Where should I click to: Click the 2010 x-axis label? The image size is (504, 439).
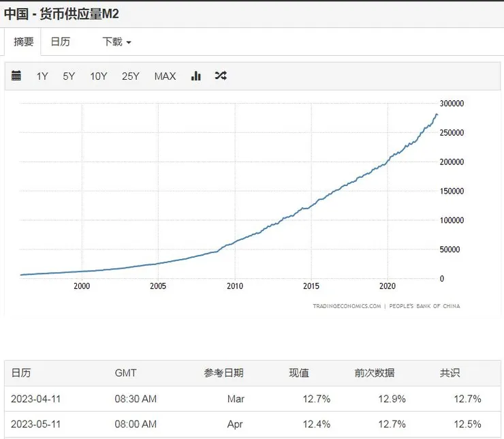coord(235,286)
